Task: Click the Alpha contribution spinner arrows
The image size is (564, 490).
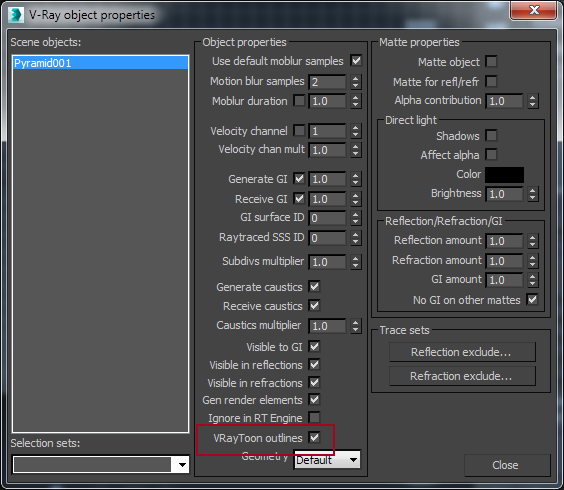Action: (533, 101)
